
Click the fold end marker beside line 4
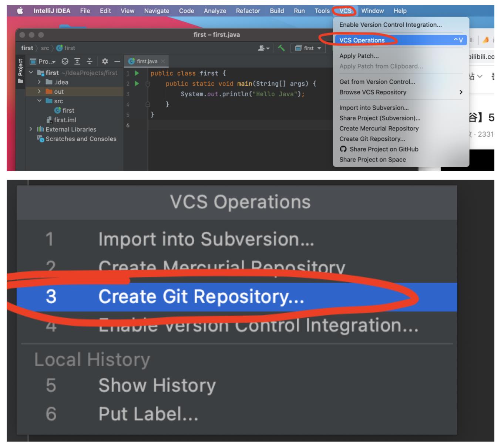point(147,104)
